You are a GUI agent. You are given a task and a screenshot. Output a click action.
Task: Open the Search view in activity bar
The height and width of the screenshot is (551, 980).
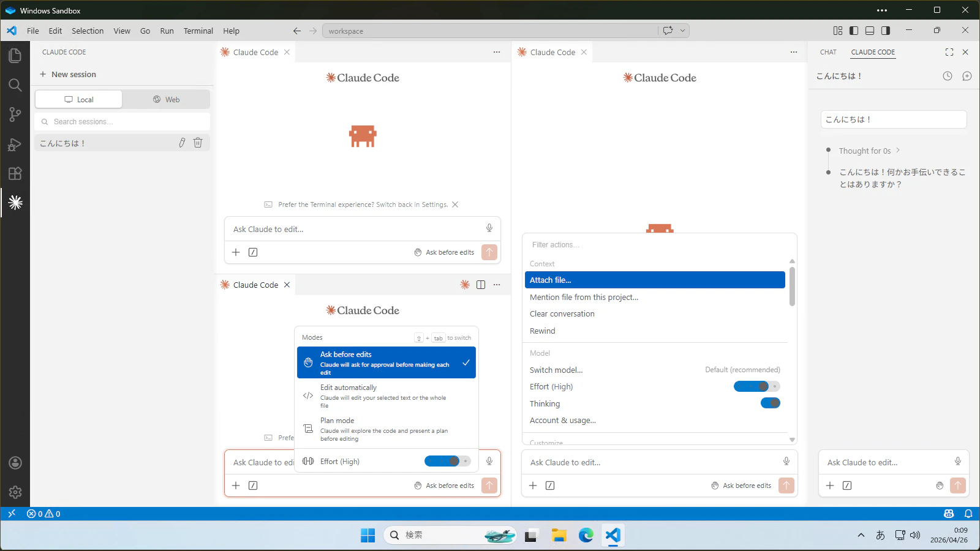tap(15, 85)
